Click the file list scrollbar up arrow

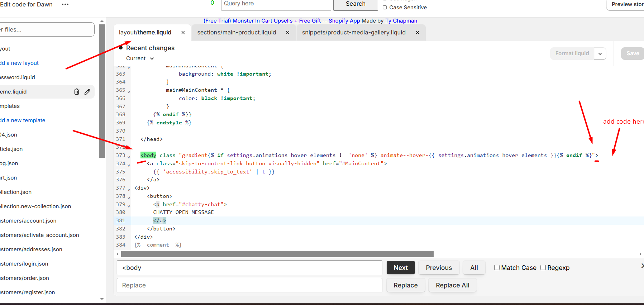coord(102,21)
